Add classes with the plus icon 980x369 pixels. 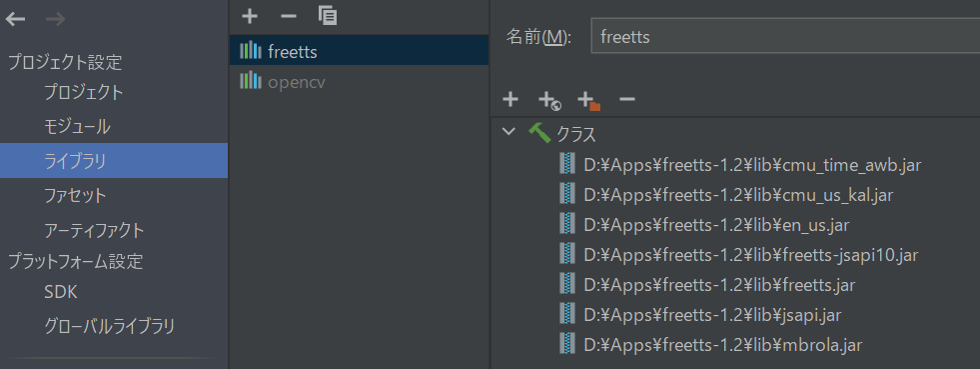(x=510, y=99)
